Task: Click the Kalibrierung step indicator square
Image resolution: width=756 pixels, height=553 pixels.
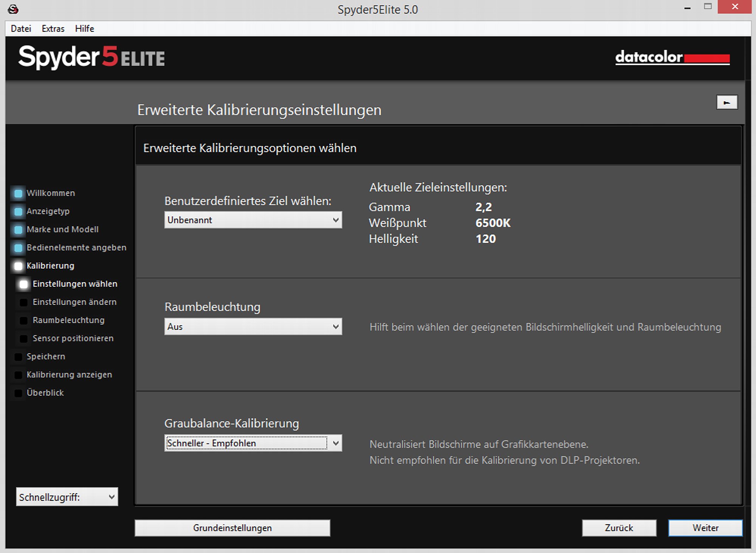Action: [x=18, y=266]
